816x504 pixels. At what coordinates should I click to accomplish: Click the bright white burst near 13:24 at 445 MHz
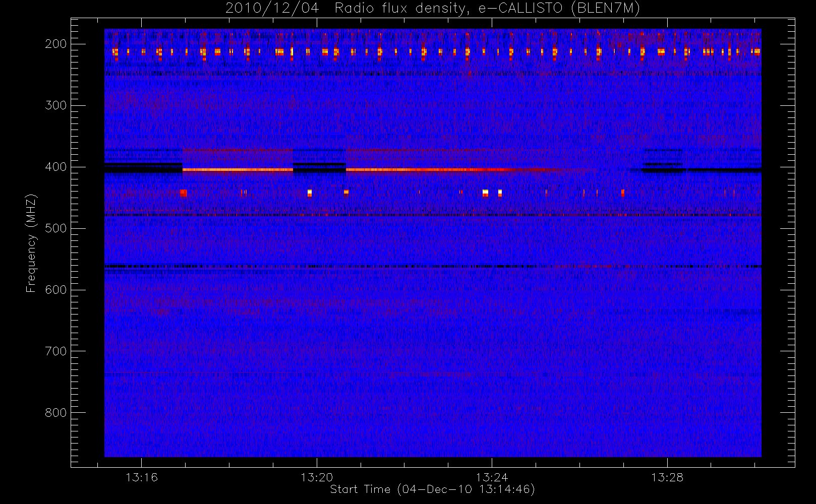485,193
